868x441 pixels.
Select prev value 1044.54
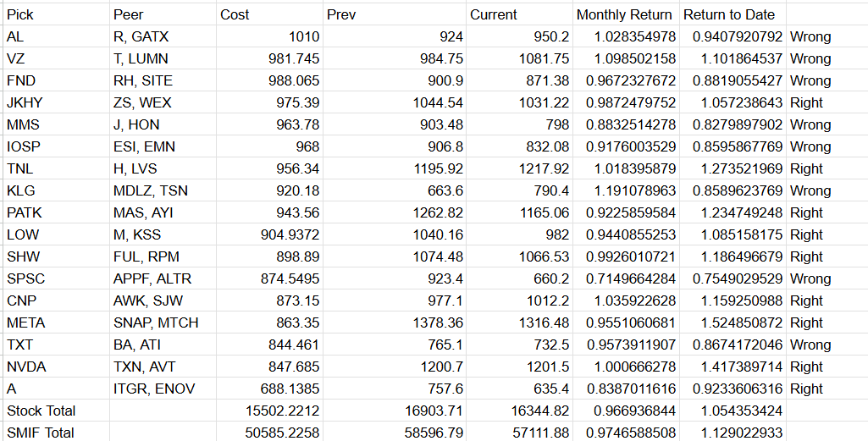coord(395,102)
